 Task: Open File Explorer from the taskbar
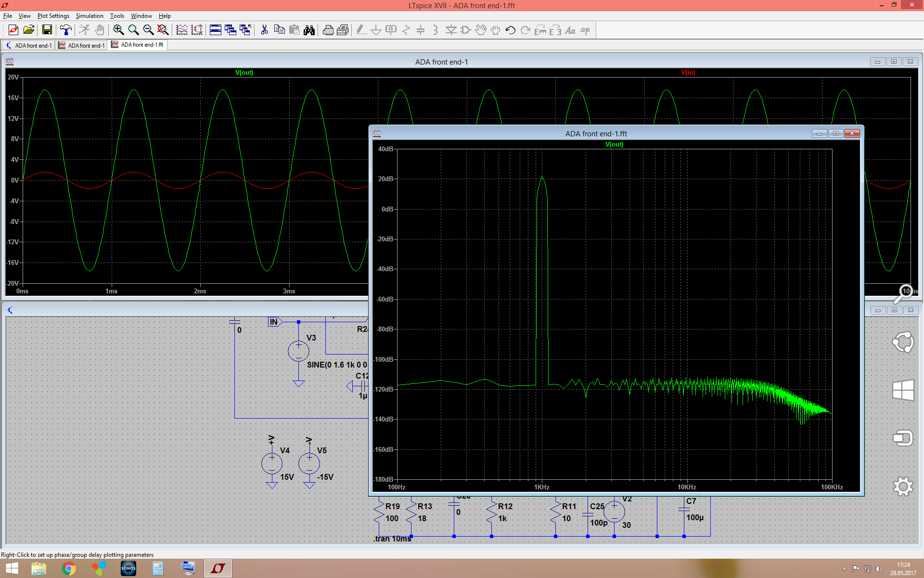pyautogui.click(x=39, y=568)
